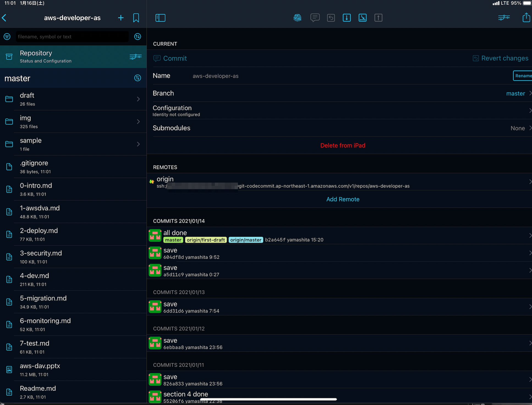Open the bookmark icon
Image resolution: width=532 pixels, height=405 pixels.
tap(136, 18)
